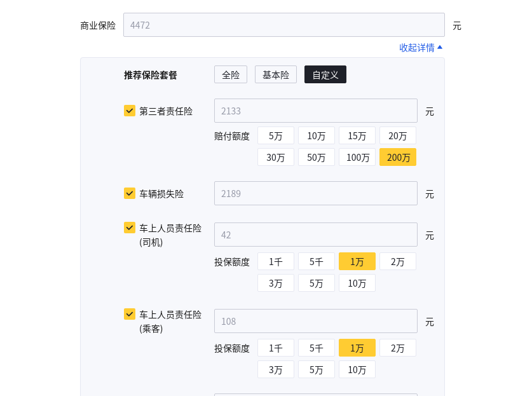Toggle 车上人员责任险(乘客) checkbox

tap(130, 314)
